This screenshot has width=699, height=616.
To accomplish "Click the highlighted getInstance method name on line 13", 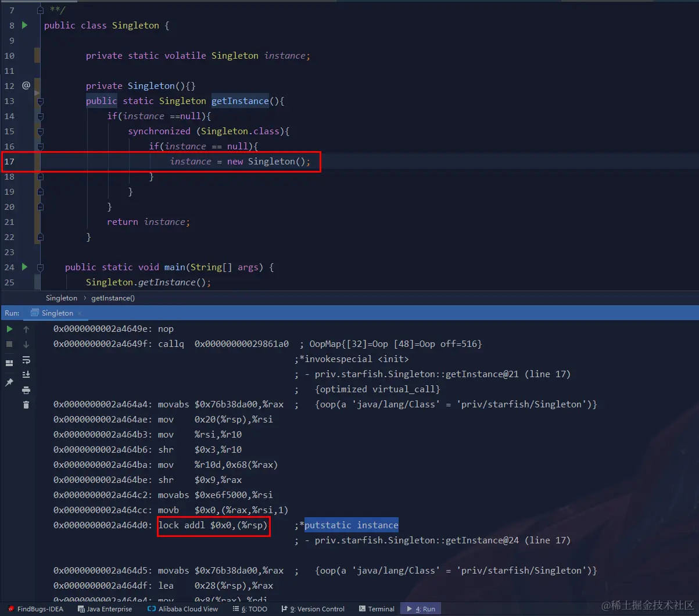I will pyautogui.click(x=240, y=101).
